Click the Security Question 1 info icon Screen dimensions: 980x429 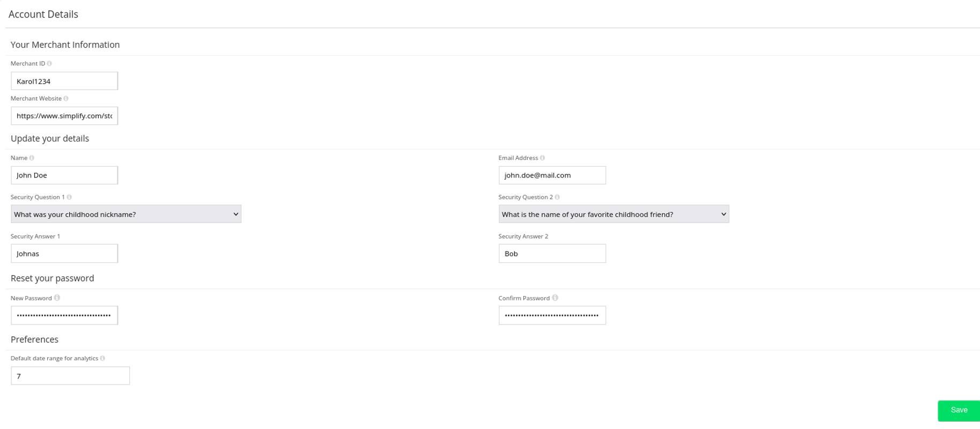[69, 197]
